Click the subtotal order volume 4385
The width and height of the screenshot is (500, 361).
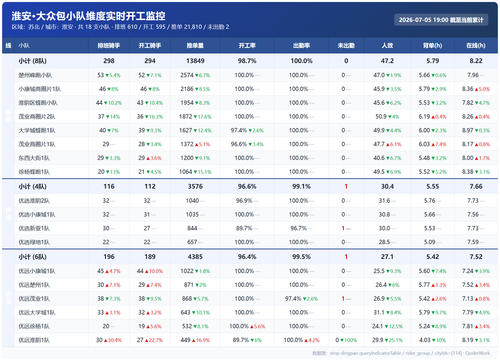click(195, 257)
